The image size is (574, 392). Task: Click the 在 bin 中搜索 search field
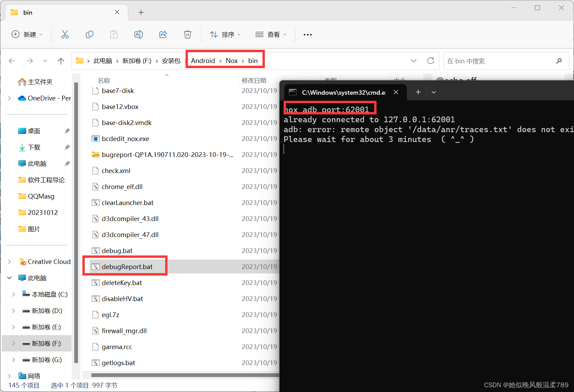pos(506,61)
